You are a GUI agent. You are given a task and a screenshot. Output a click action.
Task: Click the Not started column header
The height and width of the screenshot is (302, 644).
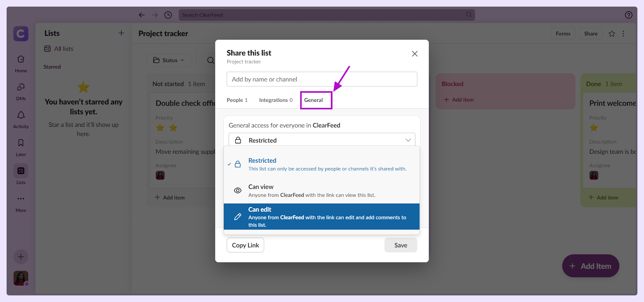[x=168, y=84]
